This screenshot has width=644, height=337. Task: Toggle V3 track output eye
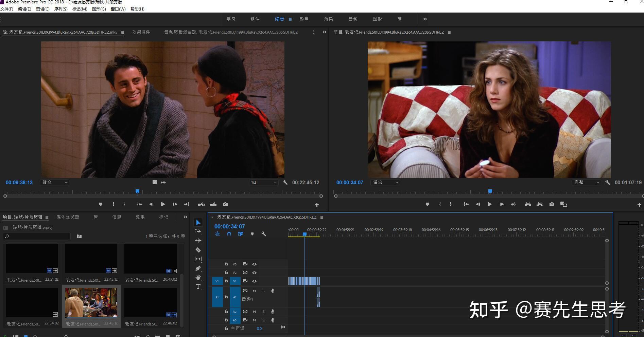coord(254,264)
